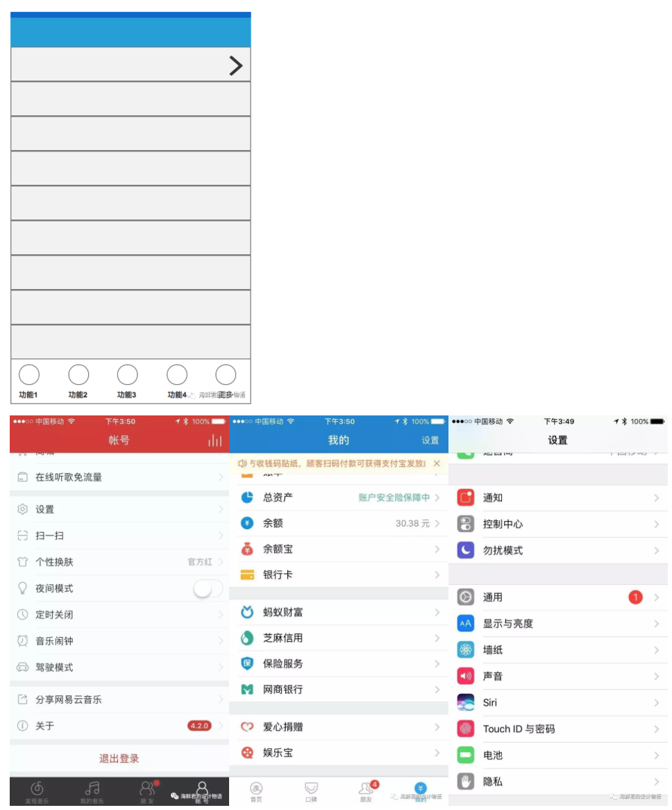The image size is (672, 810).
Task: Open 通用 chevron in iOS Settings
Action: (x=657, y=597)
